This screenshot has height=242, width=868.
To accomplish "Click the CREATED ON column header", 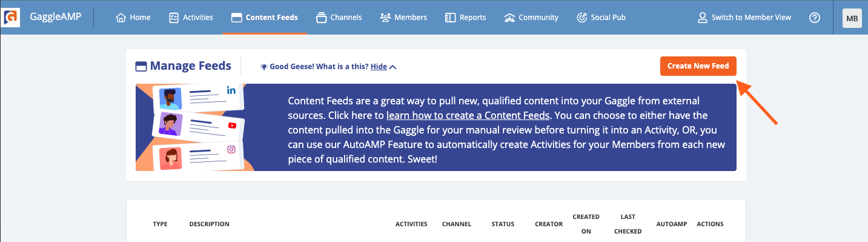I will click(x=586, y=224).
